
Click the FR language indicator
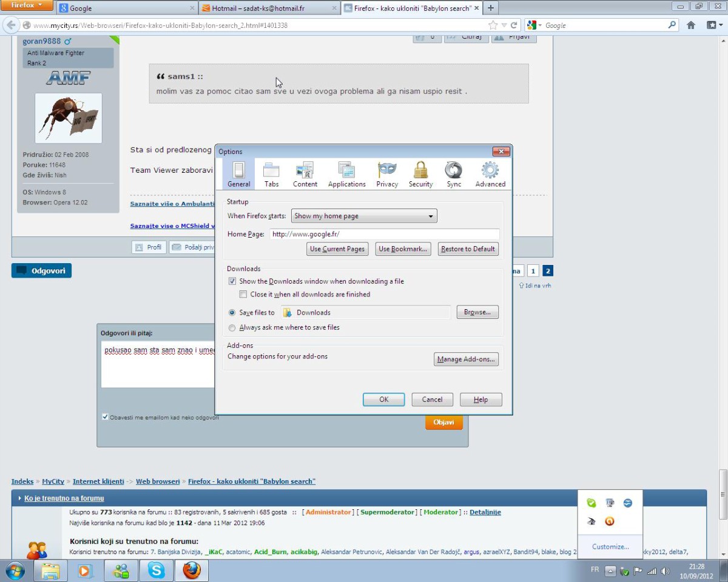coord(595,570)
